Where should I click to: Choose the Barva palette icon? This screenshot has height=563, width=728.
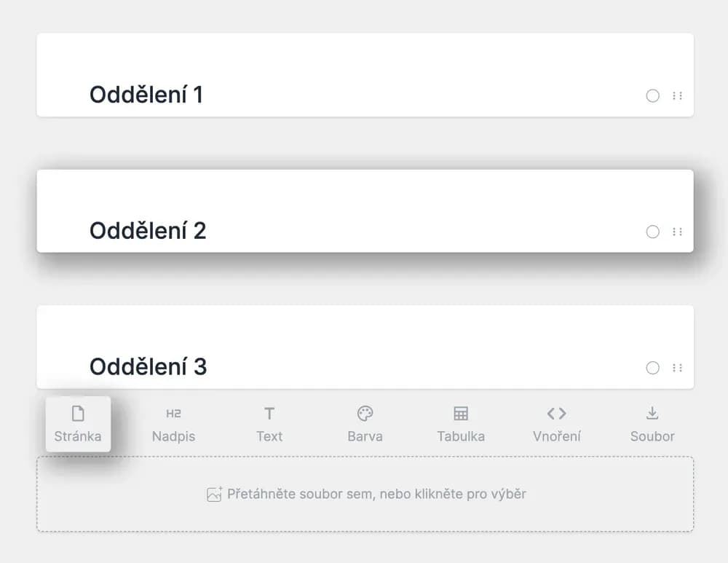[x=365, y=414]
